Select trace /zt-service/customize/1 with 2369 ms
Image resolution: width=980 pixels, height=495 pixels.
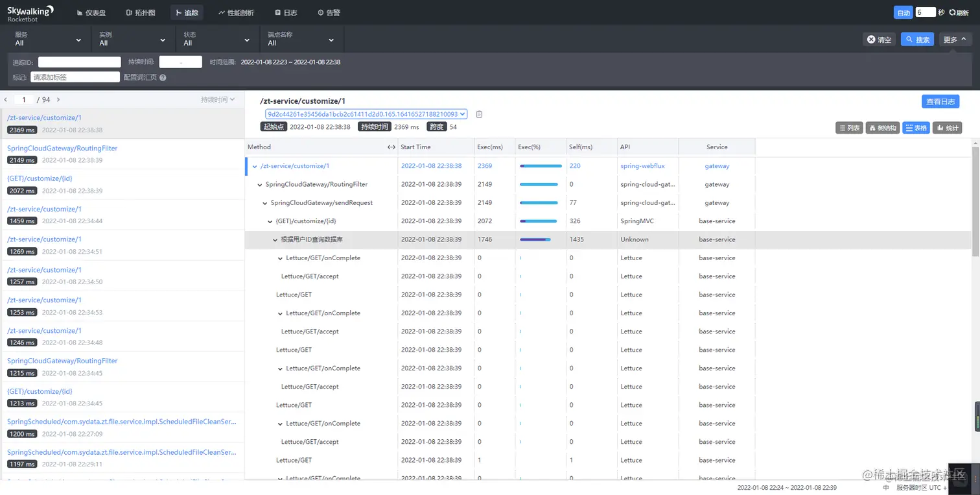pos(122,123)
